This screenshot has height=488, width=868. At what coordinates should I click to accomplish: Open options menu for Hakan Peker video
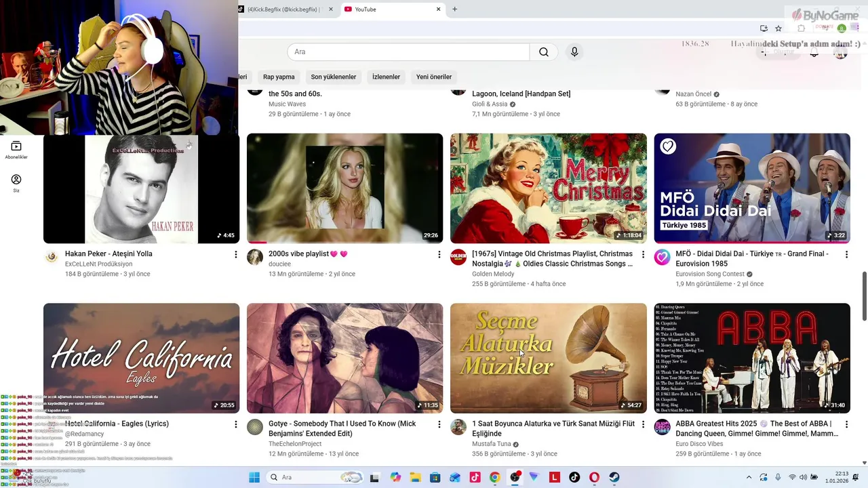point(236,254)
